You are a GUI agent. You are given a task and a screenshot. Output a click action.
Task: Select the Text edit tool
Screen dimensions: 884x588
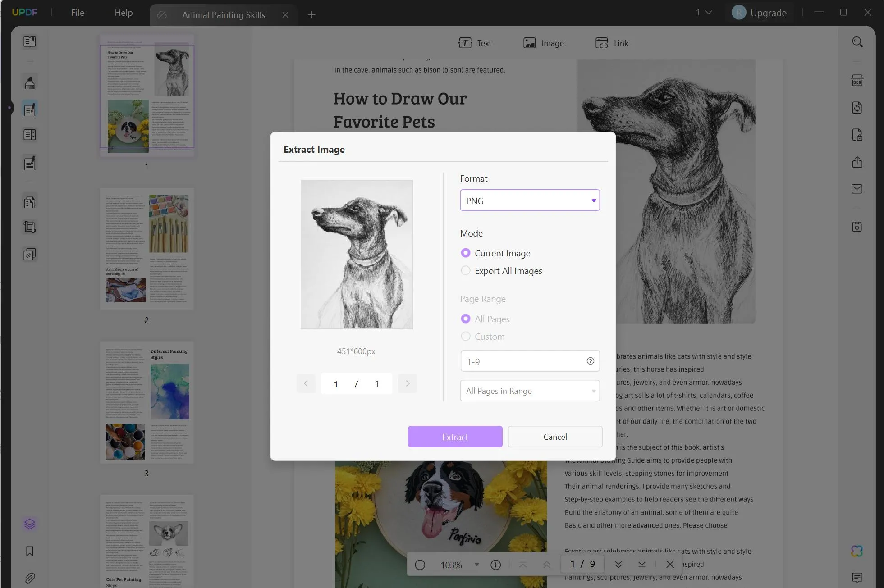[475, 43]
